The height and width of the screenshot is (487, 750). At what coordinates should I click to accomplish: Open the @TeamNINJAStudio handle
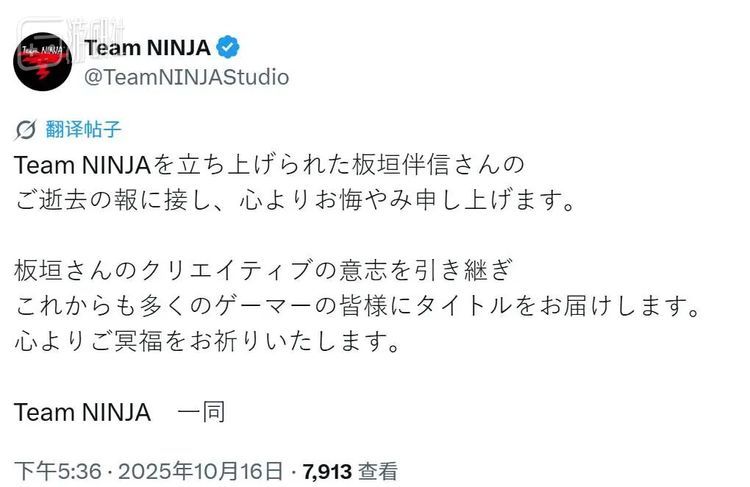pyautogui.click(x=187, y=77)
